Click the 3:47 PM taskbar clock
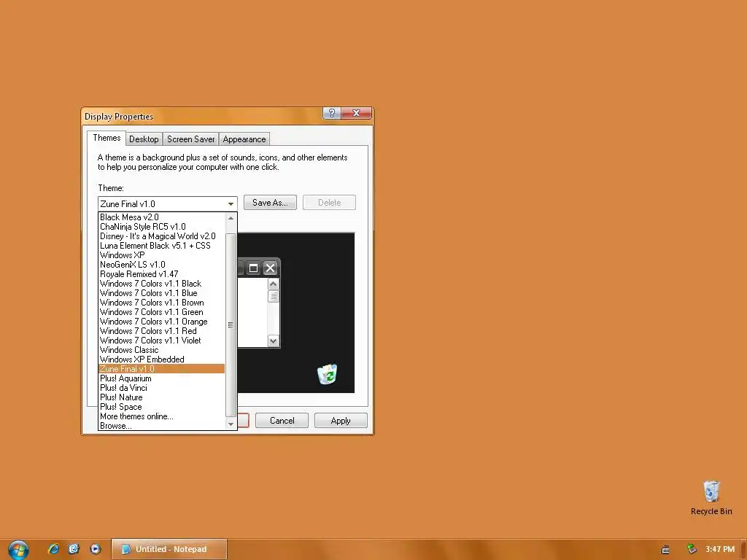The height and width of the screenshot is (560, 747). pyautogui.click(x=720, y=549)
